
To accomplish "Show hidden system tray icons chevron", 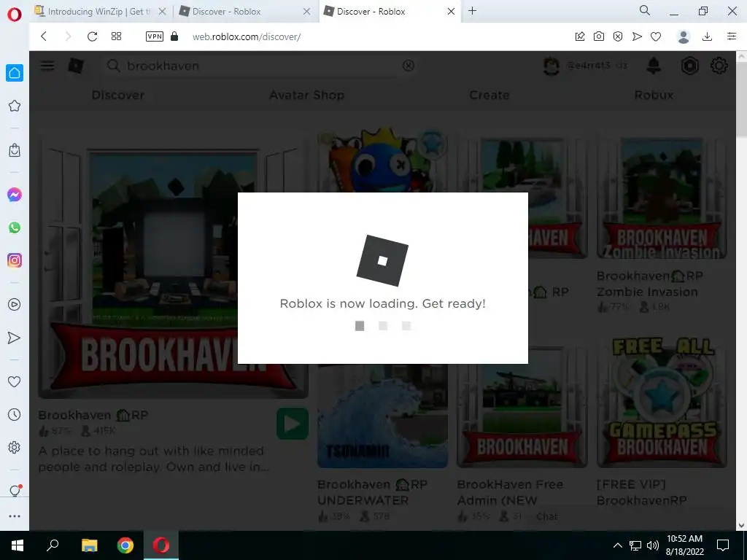I will coord(617,545).
